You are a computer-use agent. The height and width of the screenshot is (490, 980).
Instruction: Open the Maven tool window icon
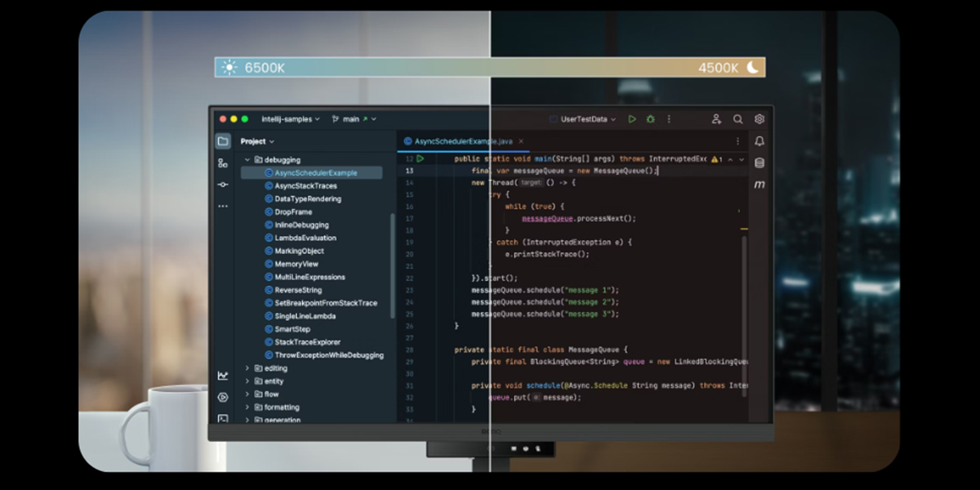click(x=759, y=185)
